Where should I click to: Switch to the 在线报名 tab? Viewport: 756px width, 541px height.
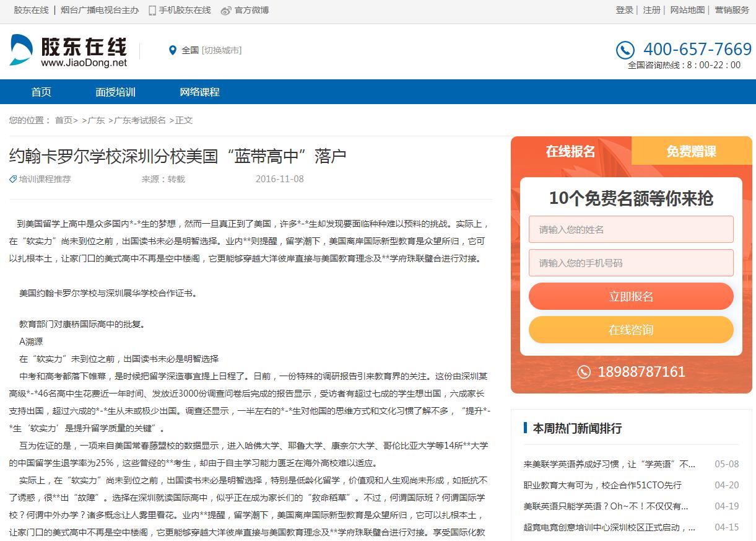coord(571,151)
